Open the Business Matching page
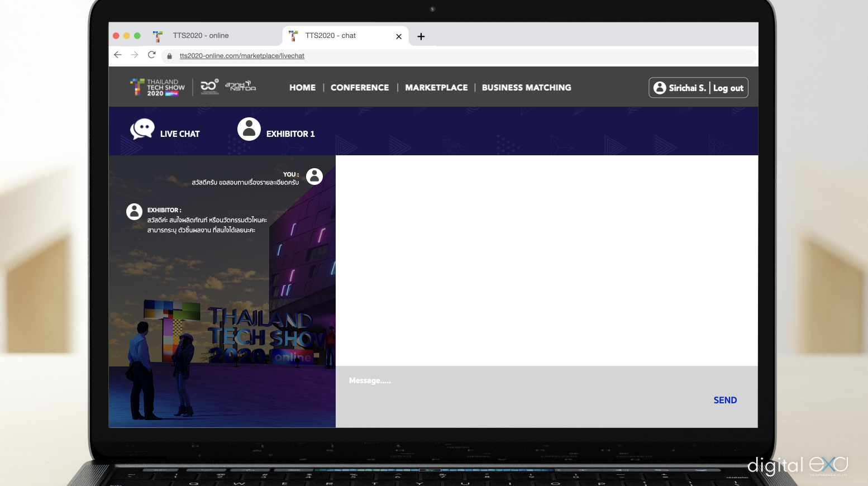 pyautogui.click(x=526, y=88)
